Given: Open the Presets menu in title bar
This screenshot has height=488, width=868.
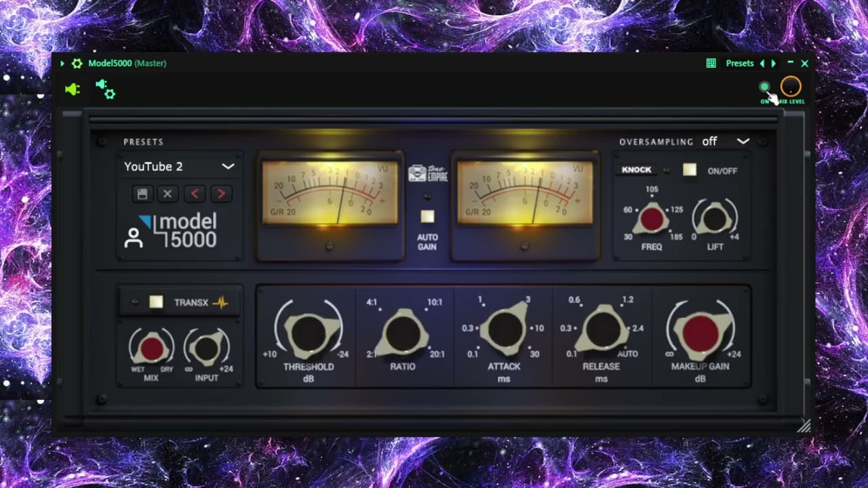Looking at the screenshot, I should 740,63.
